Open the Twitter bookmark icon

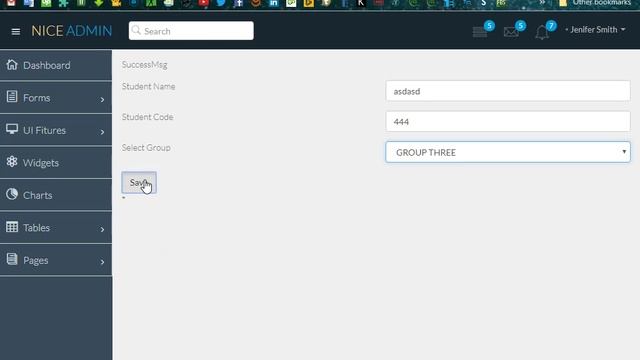coord(221,3)
